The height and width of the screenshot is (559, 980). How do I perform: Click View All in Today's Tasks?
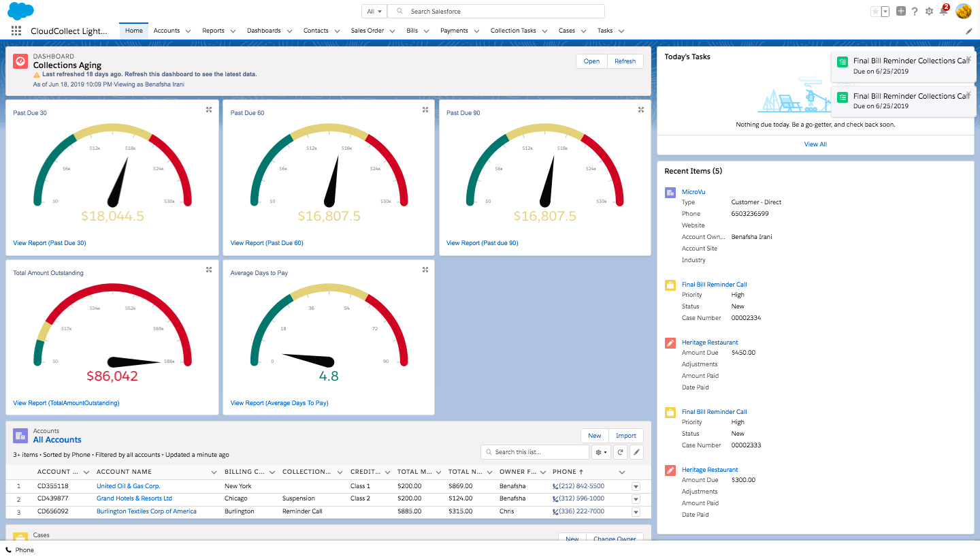815,144
